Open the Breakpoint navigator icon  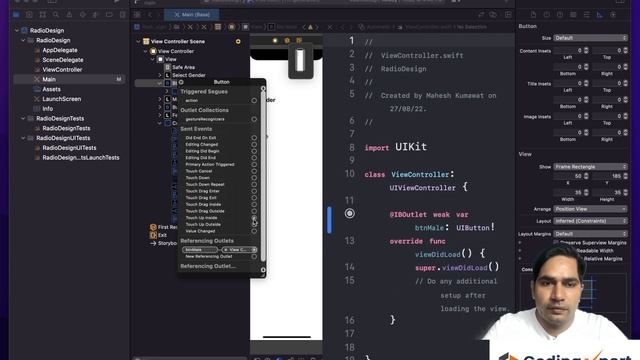tap(109, 15)
